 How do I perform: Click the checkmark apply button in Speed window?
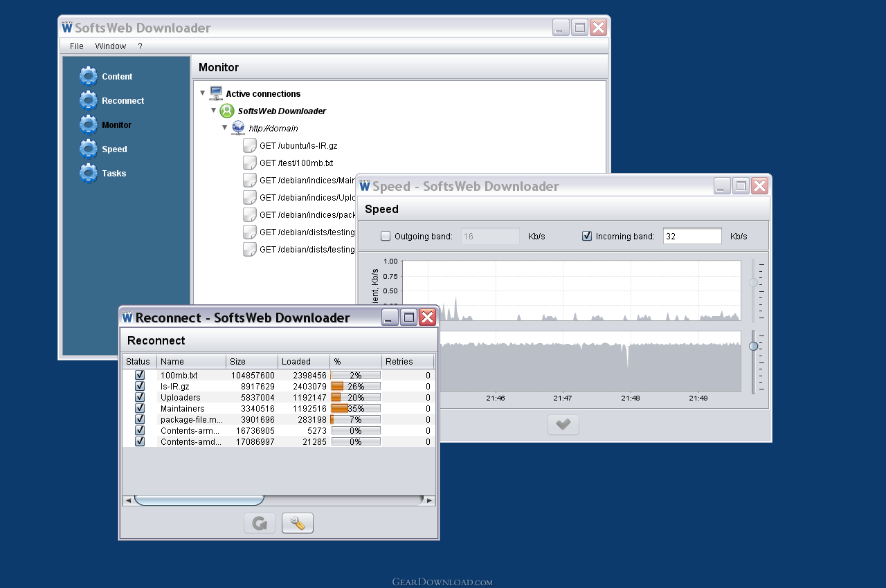(x=563, y=425)
